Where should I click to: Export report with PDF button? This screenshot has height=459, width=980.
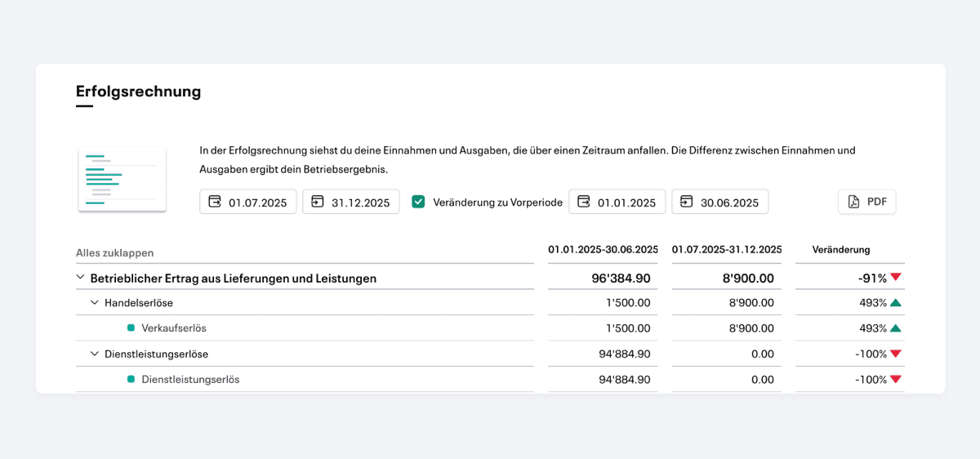click(867, 202)
